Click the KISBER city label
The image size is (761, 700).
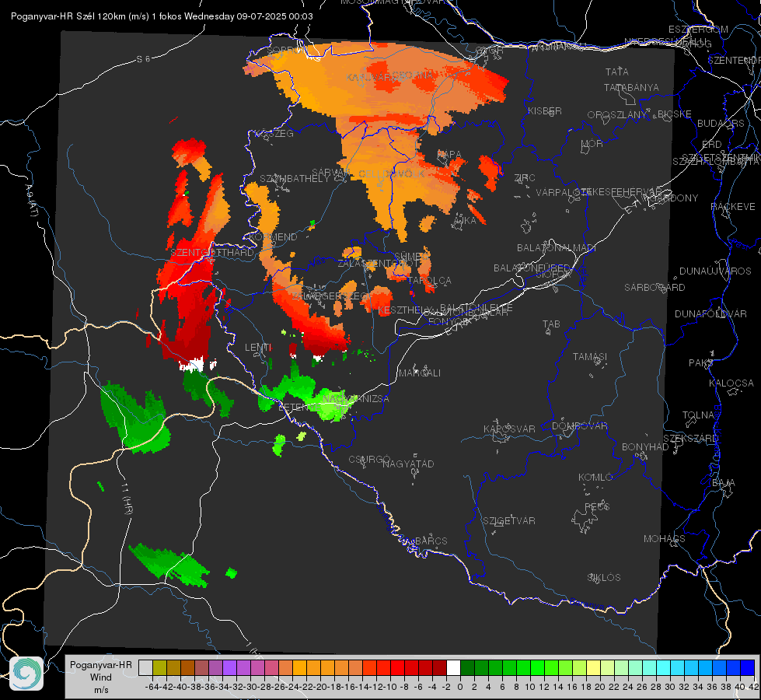[545, 110]
